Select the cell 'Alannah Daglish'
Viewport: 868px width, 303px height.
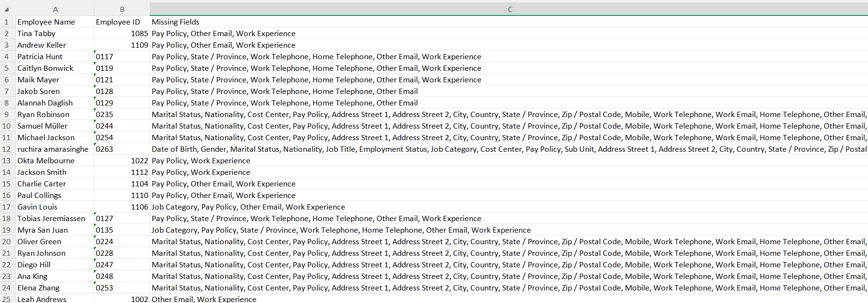55,103
